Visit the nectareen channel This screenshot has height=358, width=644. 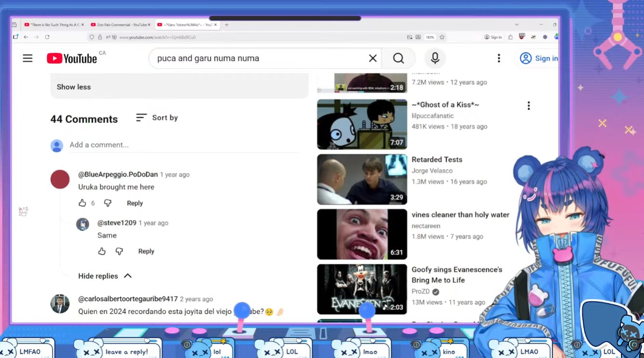tap(425, 225)
